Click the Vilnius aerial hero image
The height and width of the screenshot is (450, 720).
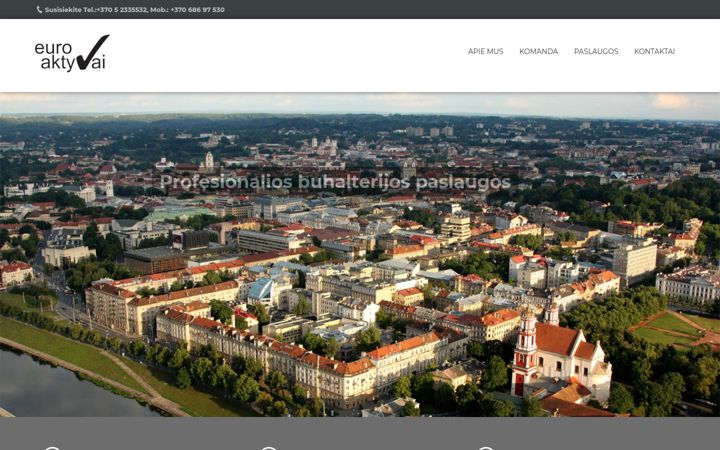[360, 255]
